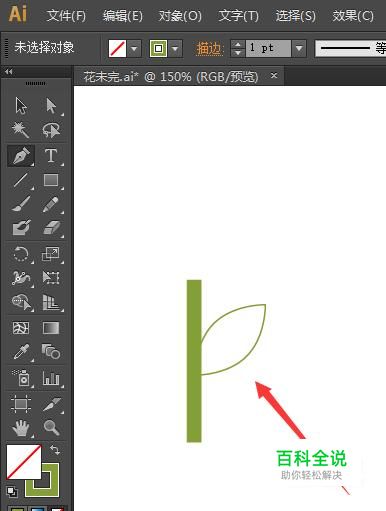Select the Lasso tool
386x511 pixels.
coord(51,130)
